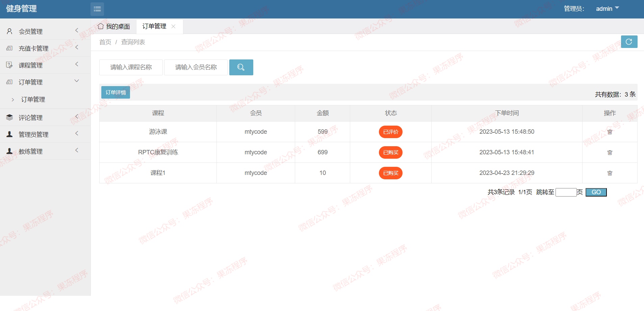Click the home icon on 我的桌面 tab
The width and height of the screenshot is (644, 311).
(x=101, y=26)
